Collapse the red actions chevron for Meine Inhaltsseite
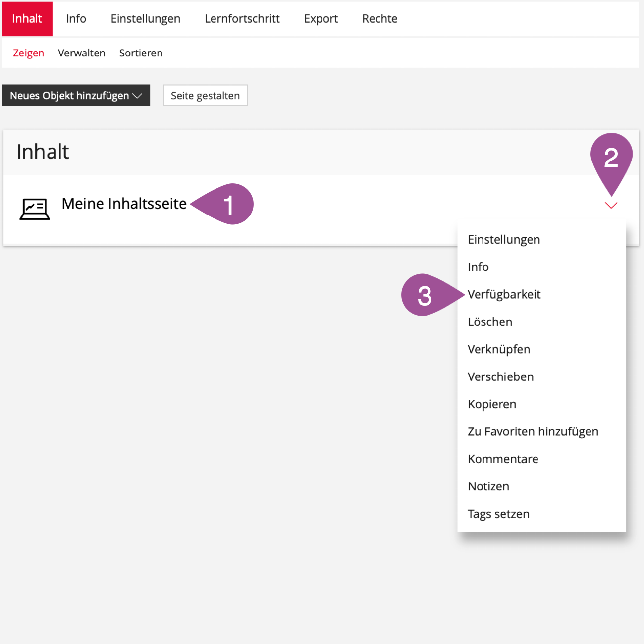The width and height of the screenshot is (644, 644). [x=611, y=206]
